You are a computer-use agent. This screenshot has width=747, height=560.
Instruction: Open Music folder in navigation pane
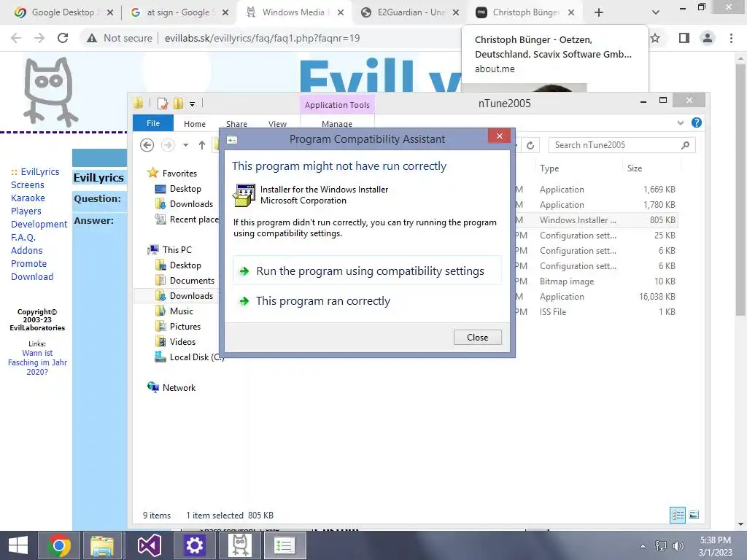click(x=174, y=311)
